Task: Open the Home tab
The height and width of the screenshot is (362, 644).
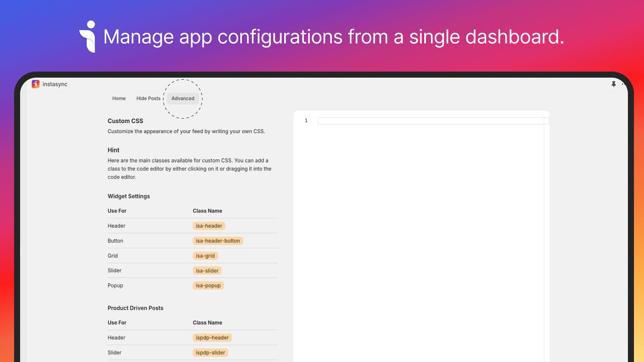Action: click(x=119, y=99)
